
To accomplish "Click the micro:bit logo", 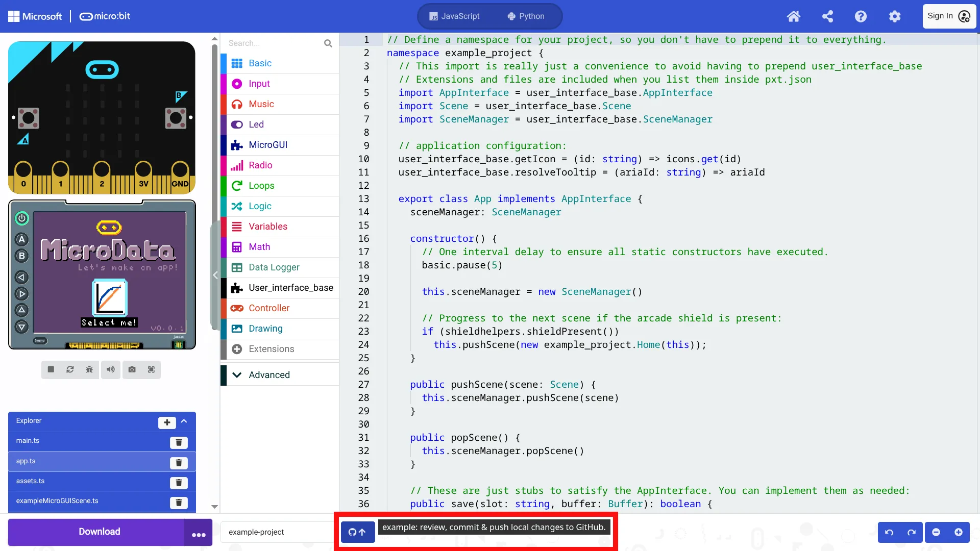I will [x=105, y=16].
